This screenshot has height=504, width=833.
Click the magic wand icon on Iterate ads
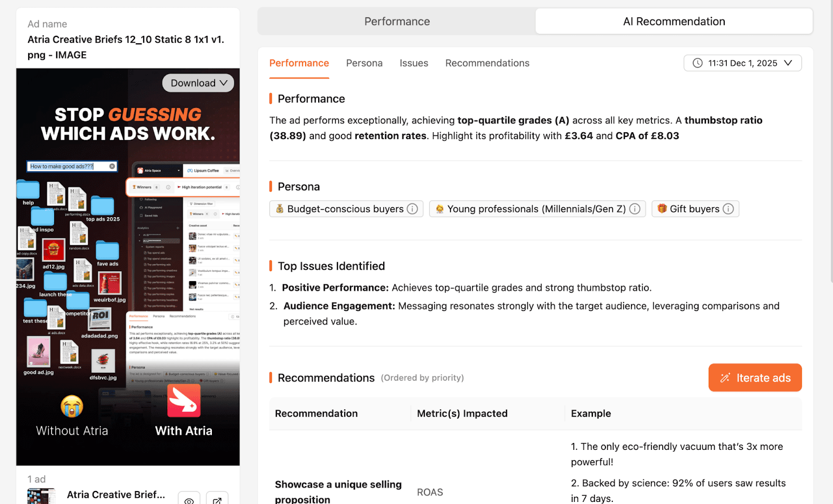[x=725, y=378]
